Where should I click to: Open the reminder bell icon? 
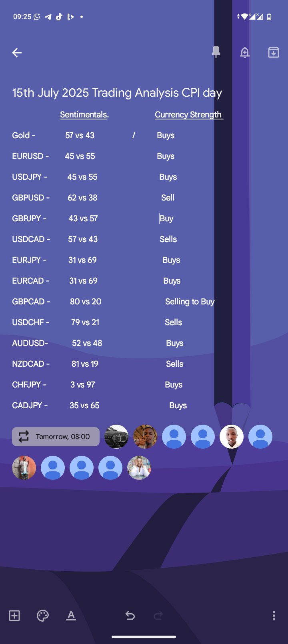[245, 52]
